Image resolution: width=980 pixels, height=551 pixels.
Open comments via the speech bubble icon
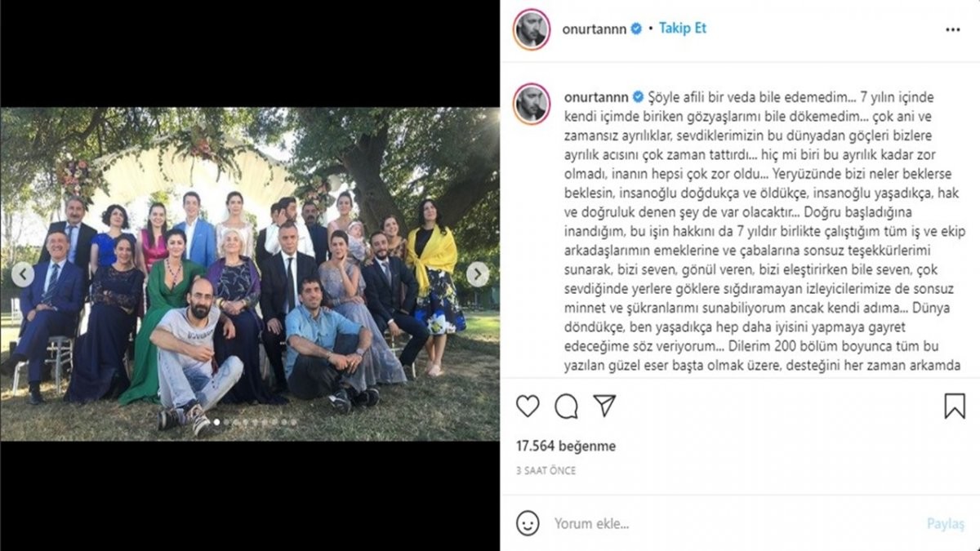(566, 406)
